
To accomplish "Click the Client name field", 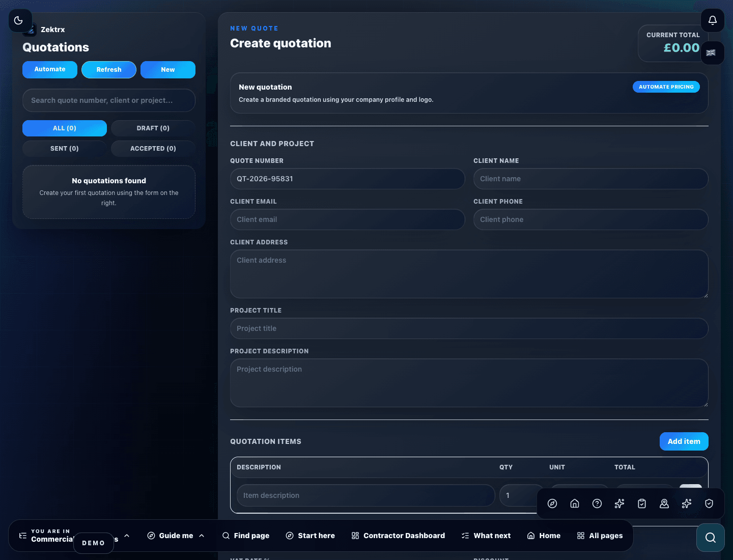I will click(591, 179).
